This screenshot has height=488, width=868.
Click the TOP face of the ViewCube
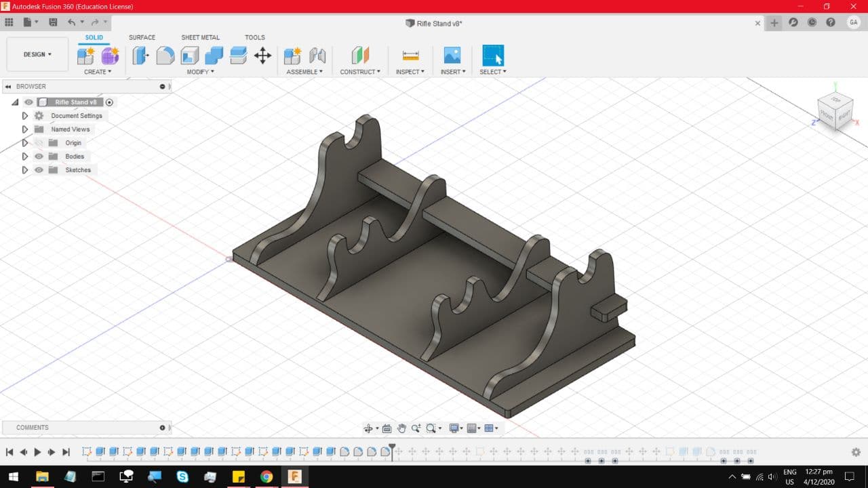(x=836, y=100)
